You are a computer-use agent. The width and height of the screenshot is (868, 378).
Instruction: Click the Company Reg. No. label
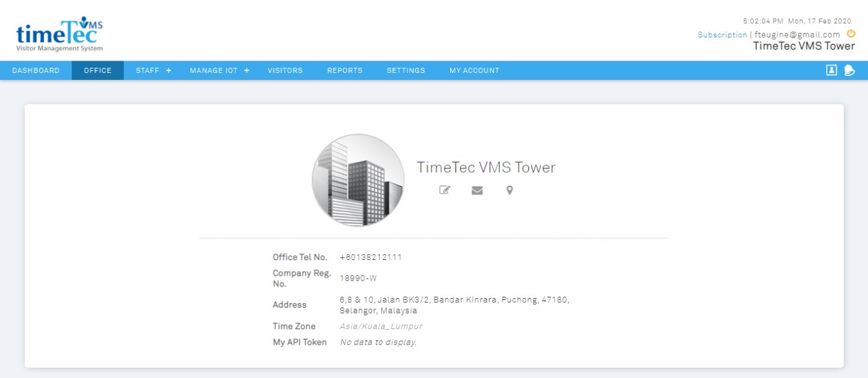(x=302, y=279)
